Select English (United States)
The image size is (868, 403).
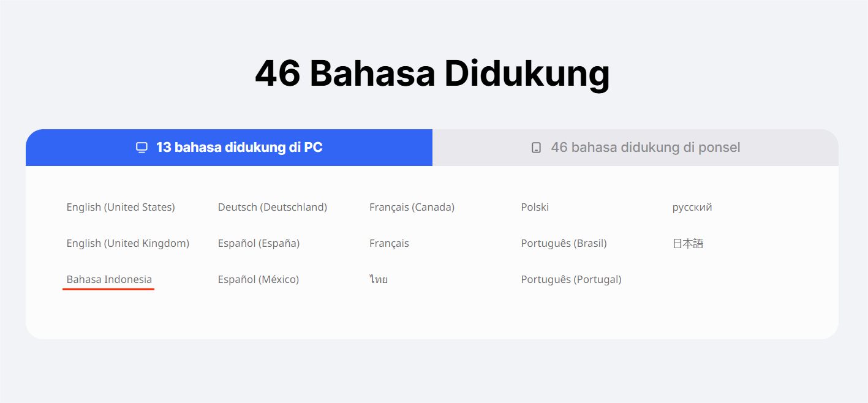[x=120, y=207]
